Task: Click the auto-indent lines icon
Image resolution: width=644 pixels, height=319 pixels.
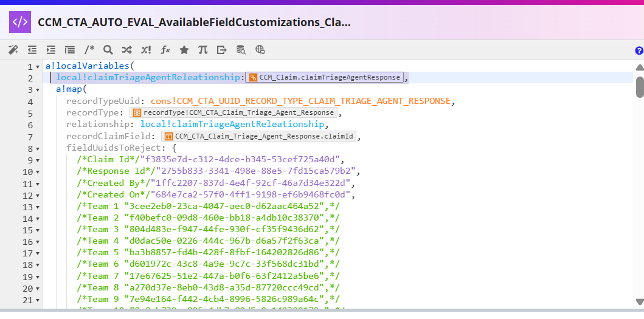Action: coord(70,50)
